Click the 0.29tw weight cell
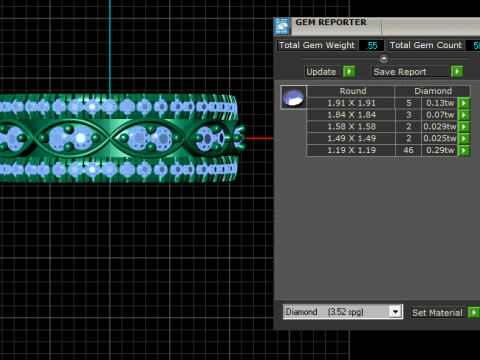 pos(440,150)
